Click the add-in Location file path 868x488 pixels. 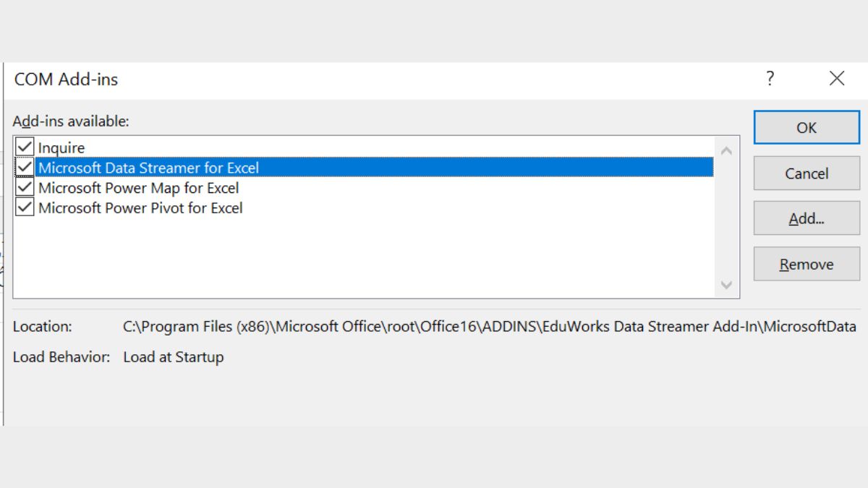click(x=489, y=327)
